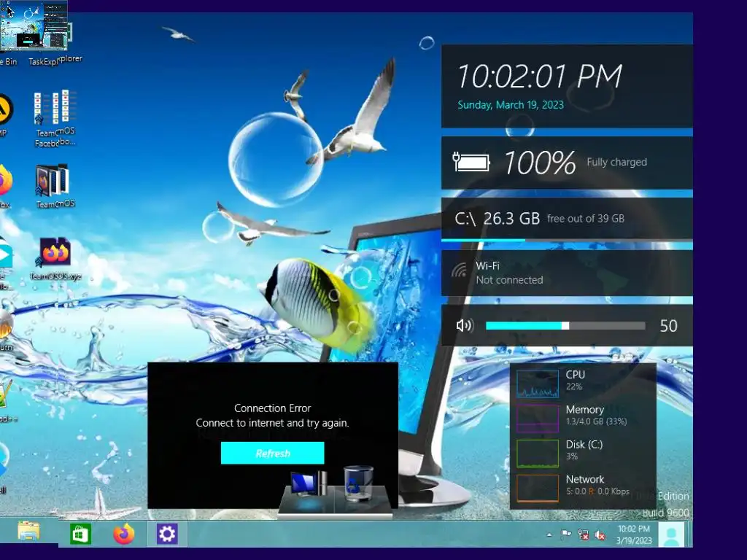The width and height of the screenshot is (747, 560).
Task: Click the Refresh button in Connection Error
Action: click(273, 453)
